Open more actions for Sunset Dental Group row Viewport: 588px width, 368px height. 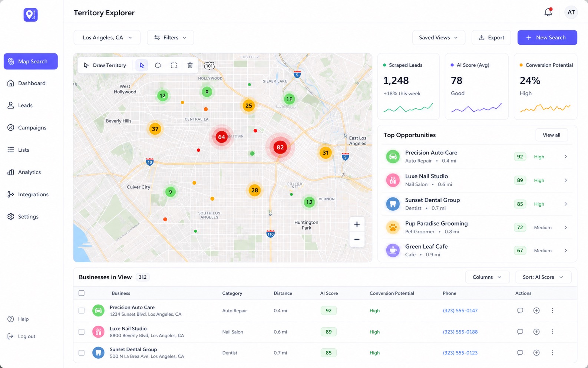pos(552,353)
